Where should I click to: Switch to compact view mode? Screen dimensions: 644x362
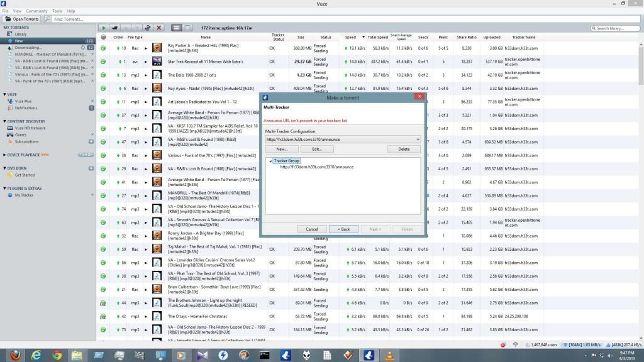click(x=187, y=28)
